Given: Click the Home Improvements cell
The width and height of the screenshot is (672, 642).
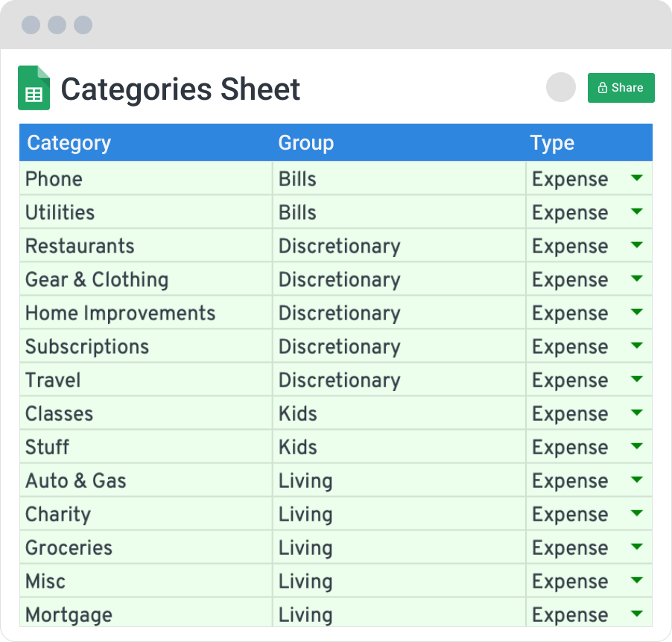Looking at the screenshot, I should point(146,312).
